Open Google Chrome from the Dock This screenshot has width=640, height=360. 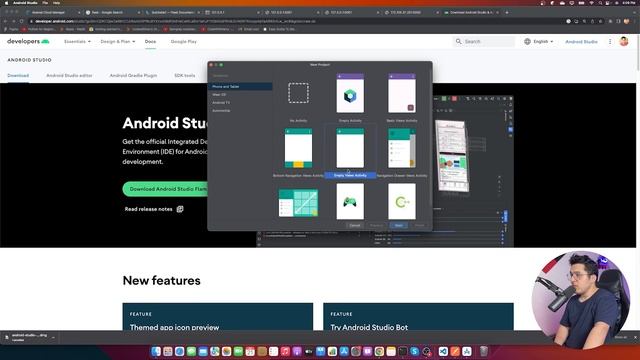(x=379, y=351)
